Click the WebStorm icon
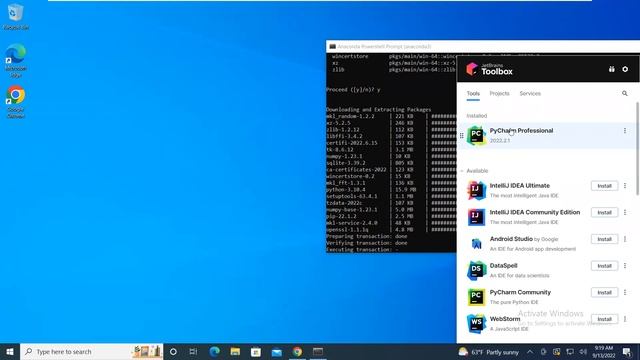This screenshot has width=640, height=360. (476, 323)
